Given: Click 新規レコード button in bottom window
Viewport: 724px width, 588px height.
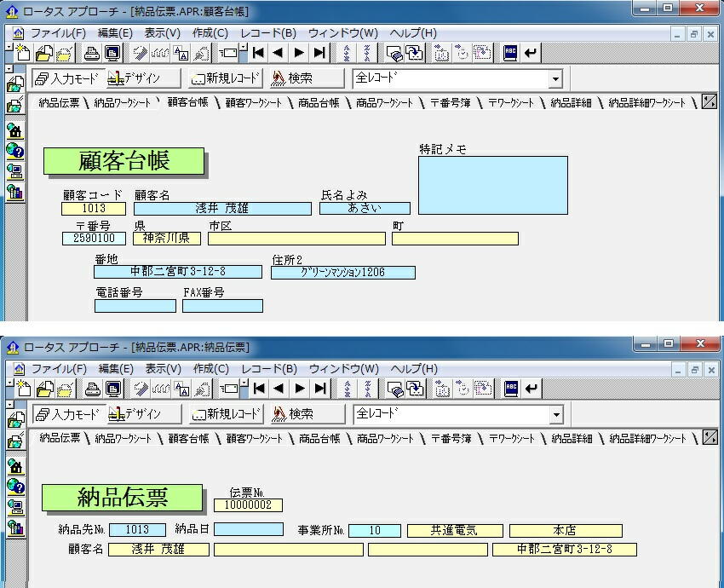Looking at the screenshot, I should click(x=227, y=414).
